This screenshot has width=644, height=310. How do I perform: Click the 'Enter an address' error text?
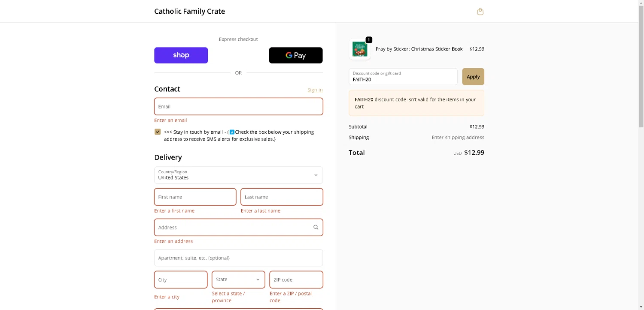point(173,241)
